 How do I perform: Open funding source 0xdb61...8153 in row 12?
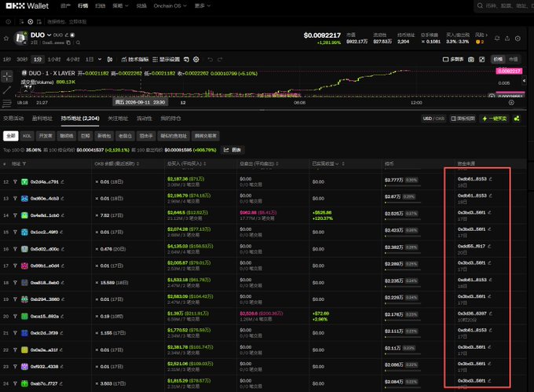tap(472, 179)
